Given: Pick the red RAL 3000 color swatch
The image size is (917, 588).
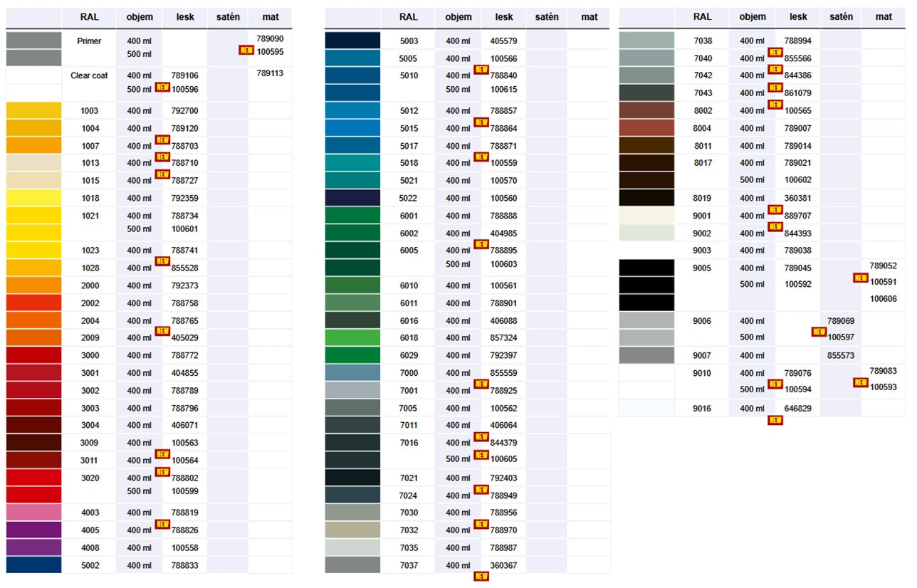Looking at the screenshot, I should 33,355.
